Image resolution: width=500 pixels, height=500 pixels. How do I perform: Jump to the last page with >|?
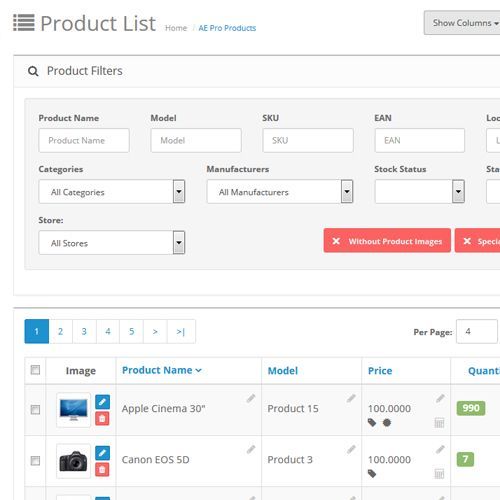pos(181,331)
